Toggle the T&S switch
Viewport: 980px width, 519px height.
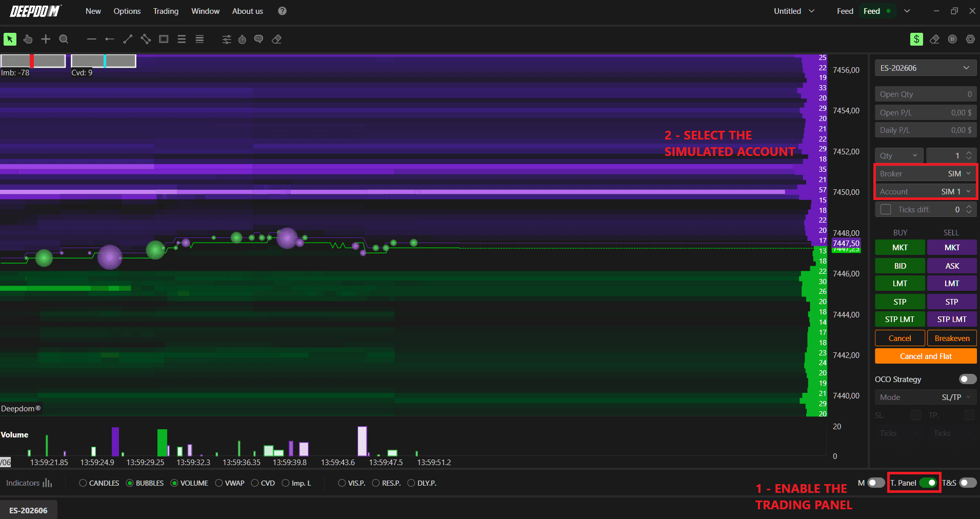click(968, 483)
